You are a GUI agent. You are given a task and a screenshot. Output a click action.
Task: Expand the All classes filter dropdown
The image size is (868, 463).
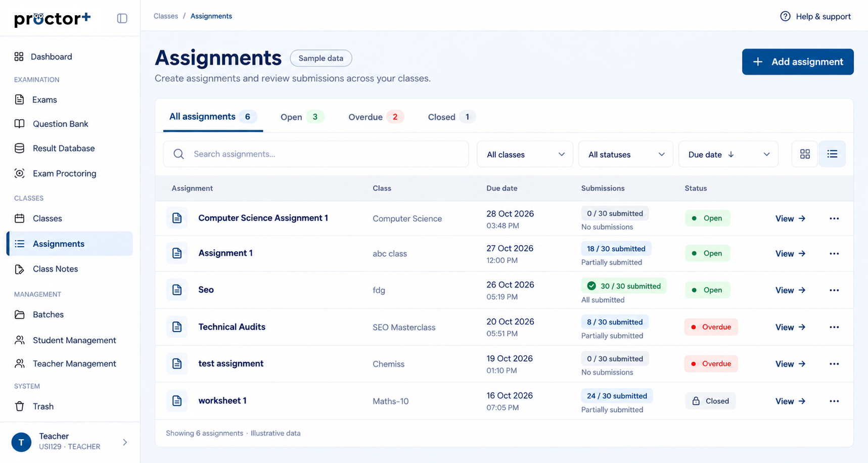coord(525,154)
